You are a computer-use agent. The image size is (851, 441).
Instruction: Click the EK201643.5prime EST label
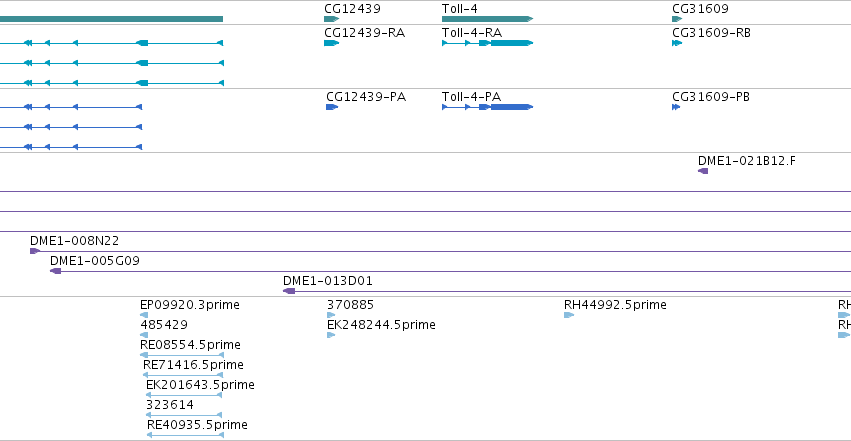pos(200,385)
